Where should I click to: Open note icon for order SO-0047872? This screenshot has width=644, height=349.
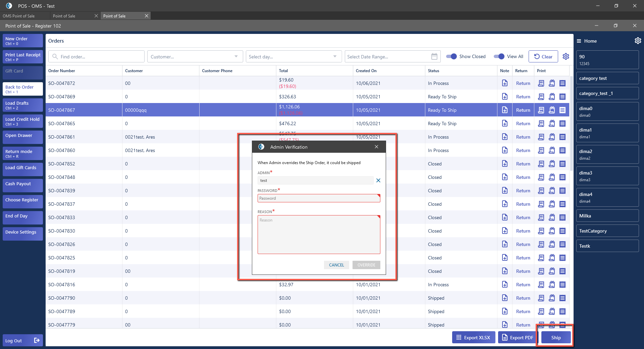pos(504,83)
